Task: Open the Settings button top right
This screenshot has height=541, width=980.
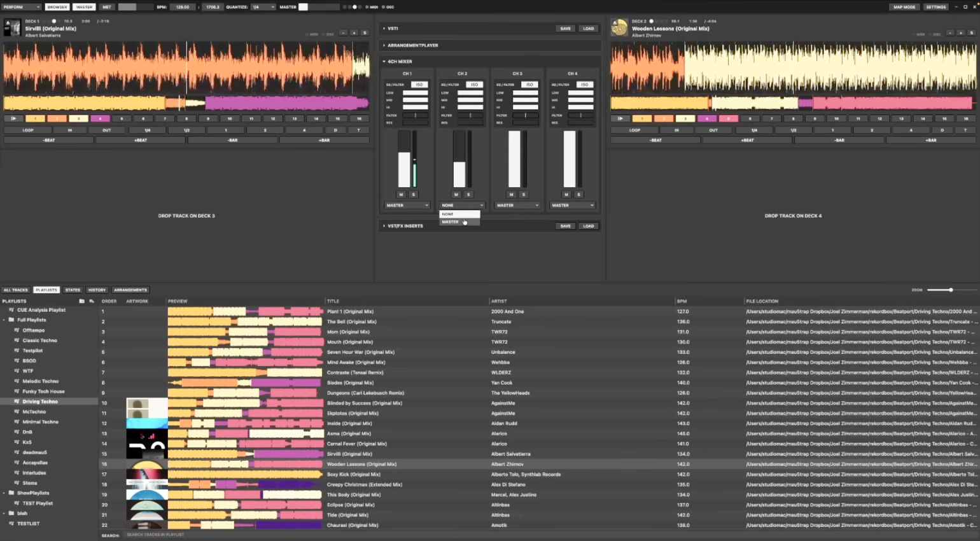Action: coord(935,7)
